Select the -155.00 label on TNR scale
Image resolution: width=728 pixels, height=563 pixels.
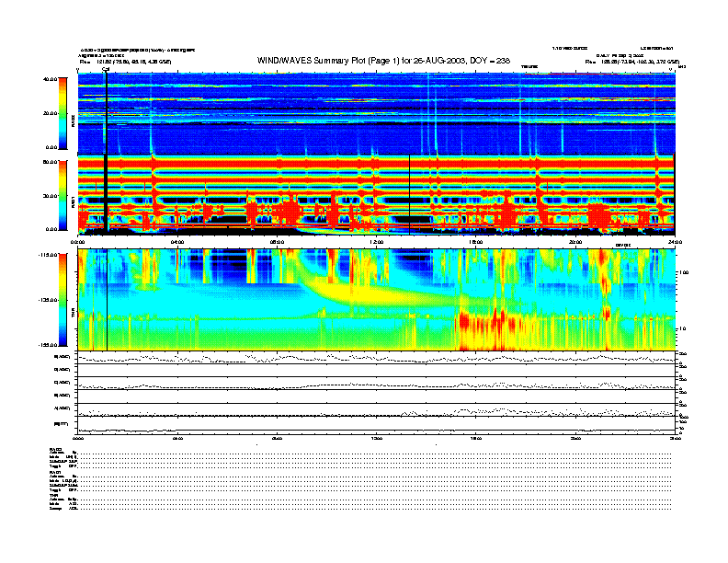click(49, 345)
